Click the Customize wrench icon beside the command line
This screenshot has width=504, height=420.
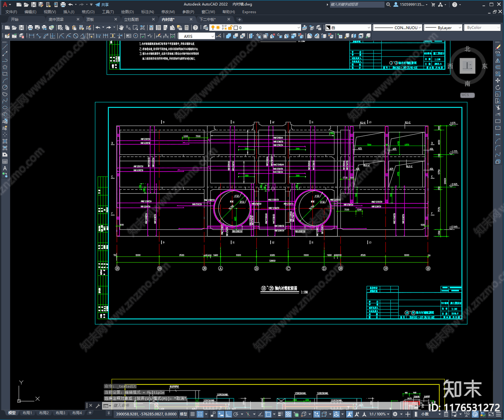98,406
